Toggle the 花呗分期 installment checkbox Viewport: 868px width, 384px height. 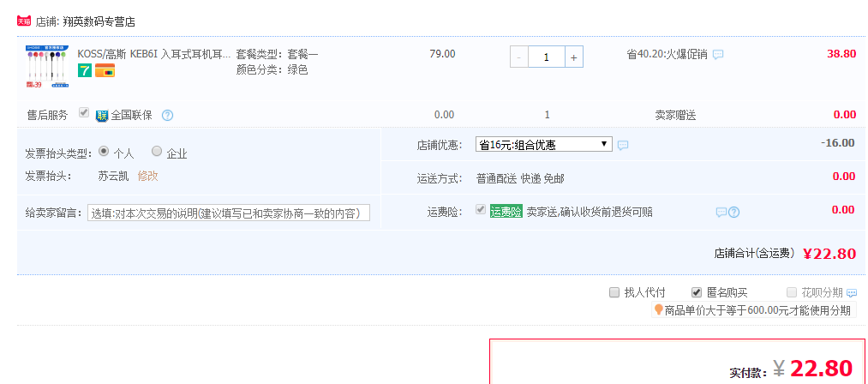[792, 292]
